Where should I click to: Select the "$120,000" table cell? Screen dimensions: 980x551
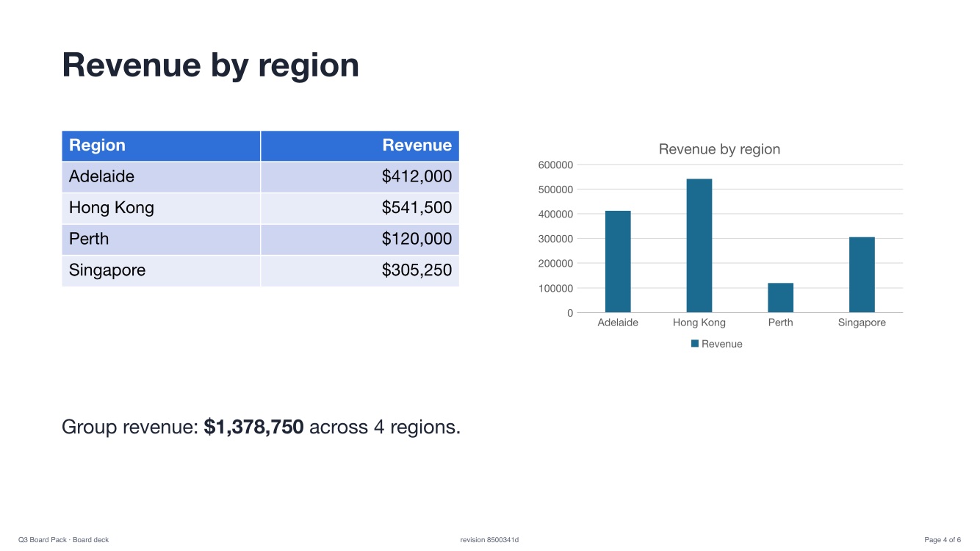tap(360, 240)
